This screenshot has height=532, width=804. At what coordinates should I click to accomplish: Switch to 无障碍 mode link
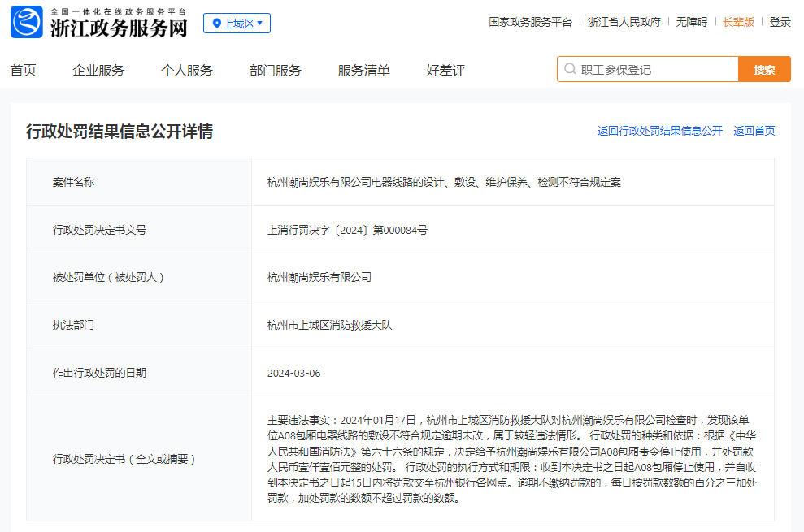tap(691, 22)
